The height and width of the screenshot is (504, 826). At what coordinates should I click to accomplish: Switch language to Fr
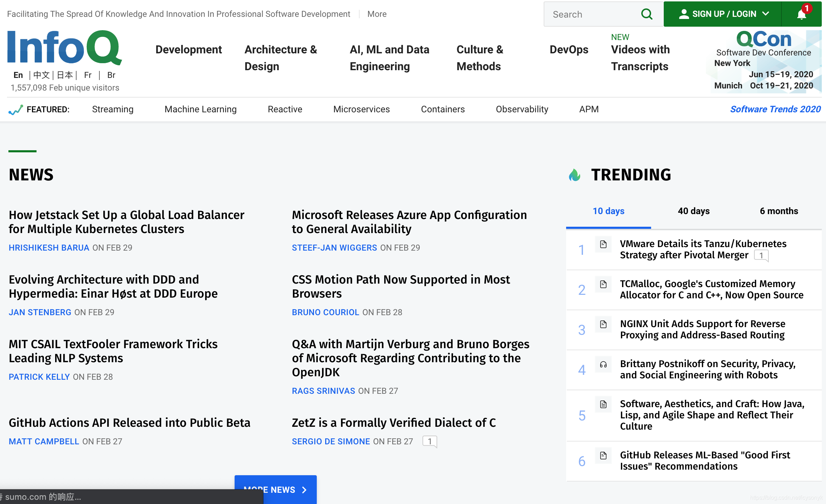87,75
